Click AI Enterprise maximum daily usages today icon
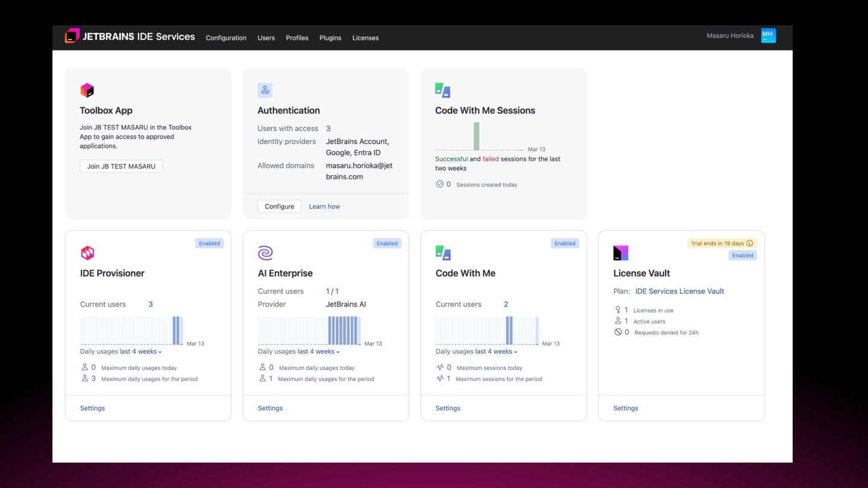Viewport: 868px width, 488px height. click(x=263, y=368)
